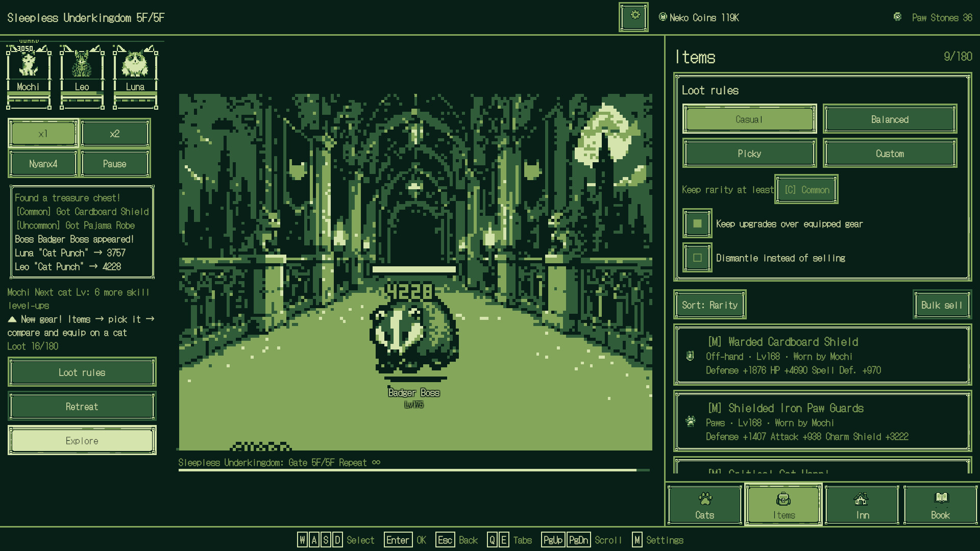Set game speed to x1
Viewport: 980px width, 551px height.
[43, 134]
